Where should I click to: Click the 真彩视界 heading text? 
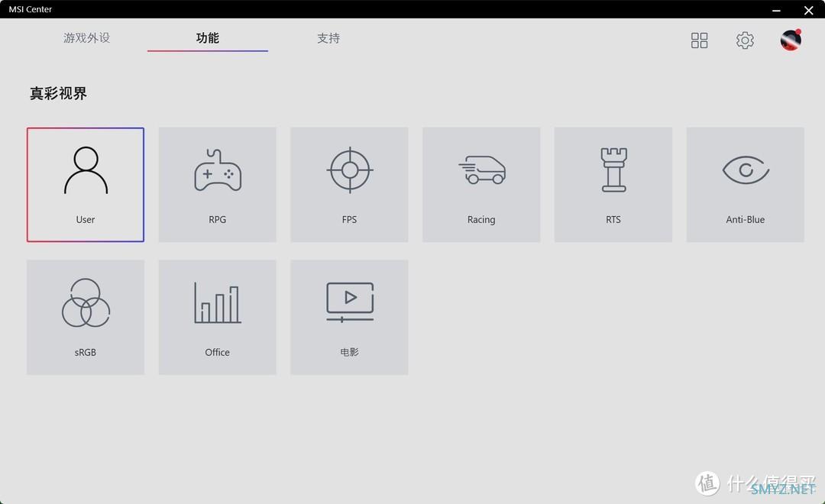pyautogui.click(x=58, y=94)
